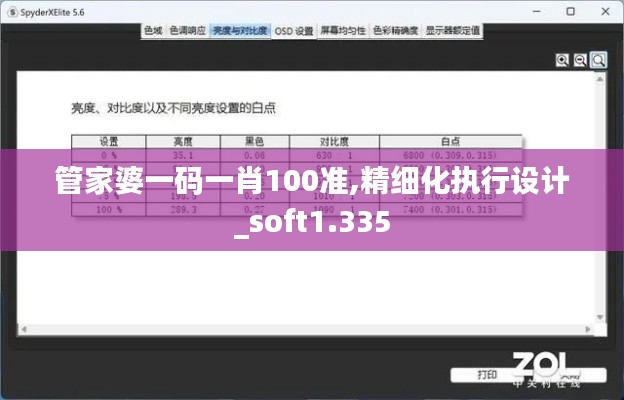Maximize the SpyderXElite window
This screenshot has height=400, width=624.
[571, 12]
